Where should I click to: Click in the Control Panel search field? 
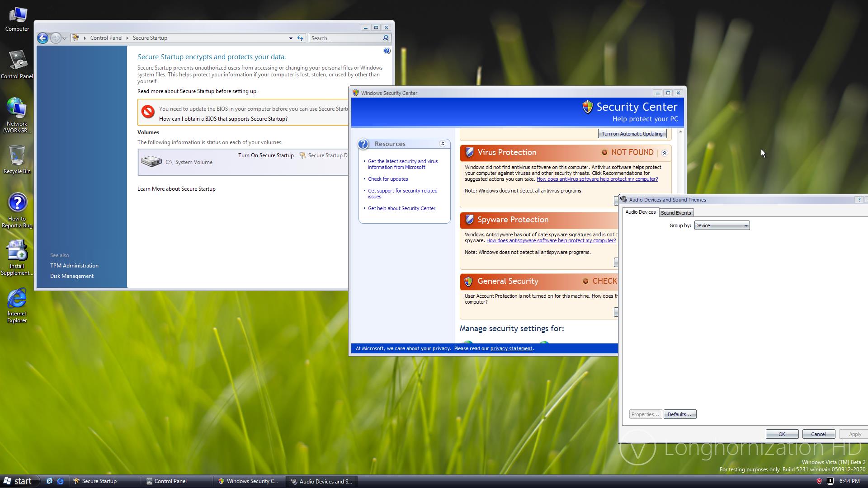click(345, 38)
